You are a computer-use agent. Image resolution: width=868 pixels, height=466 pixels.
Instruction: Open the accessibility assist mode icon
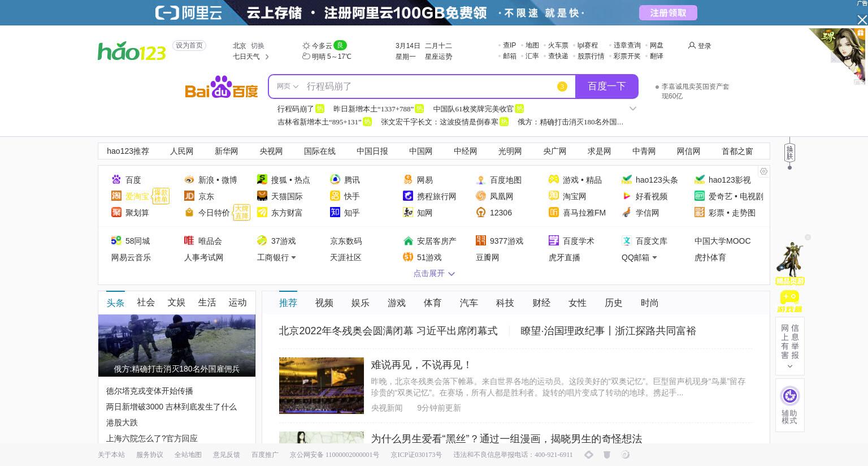coord(790,396)
